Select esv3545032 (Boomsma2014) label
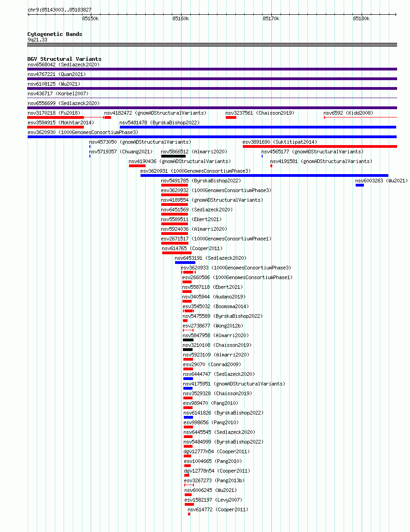Screen dimensions: 410x532 (x=216, y=306)
